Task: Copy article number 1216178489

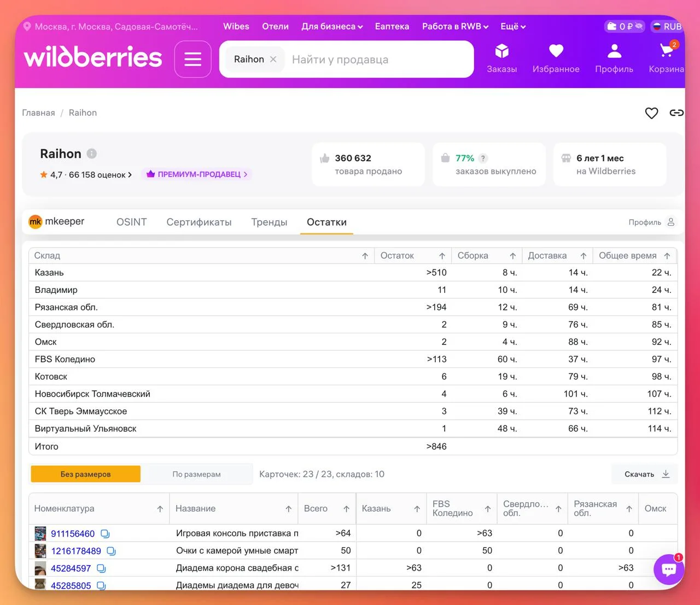Action: tap(111, 551)
